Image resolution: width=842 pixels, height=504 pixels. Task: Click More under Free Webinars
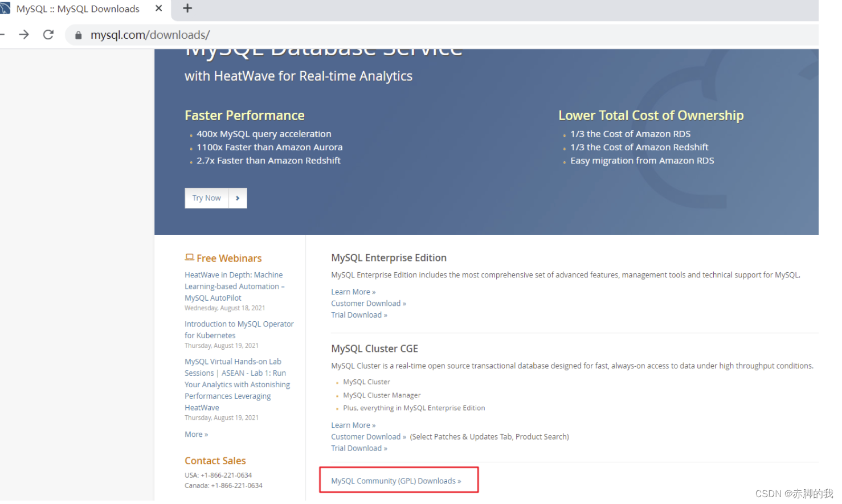coord(196,435)
